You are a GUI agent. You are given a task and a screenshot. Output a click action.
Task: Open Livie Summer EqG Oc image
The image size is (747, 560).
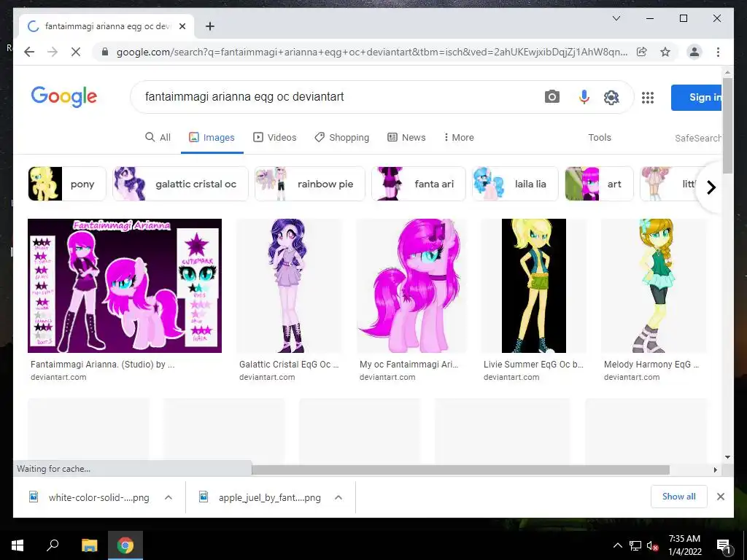tap(534, 286)
